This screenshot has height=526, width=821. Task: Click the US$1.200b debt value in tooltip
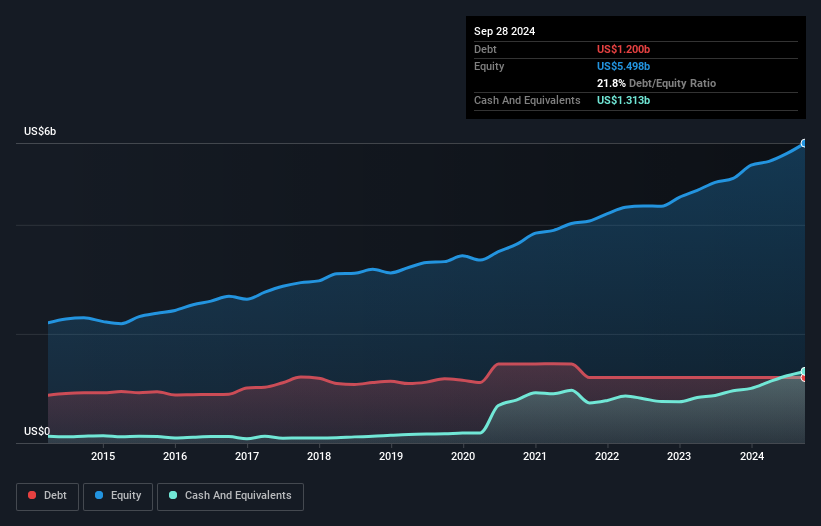pos(623,49)
